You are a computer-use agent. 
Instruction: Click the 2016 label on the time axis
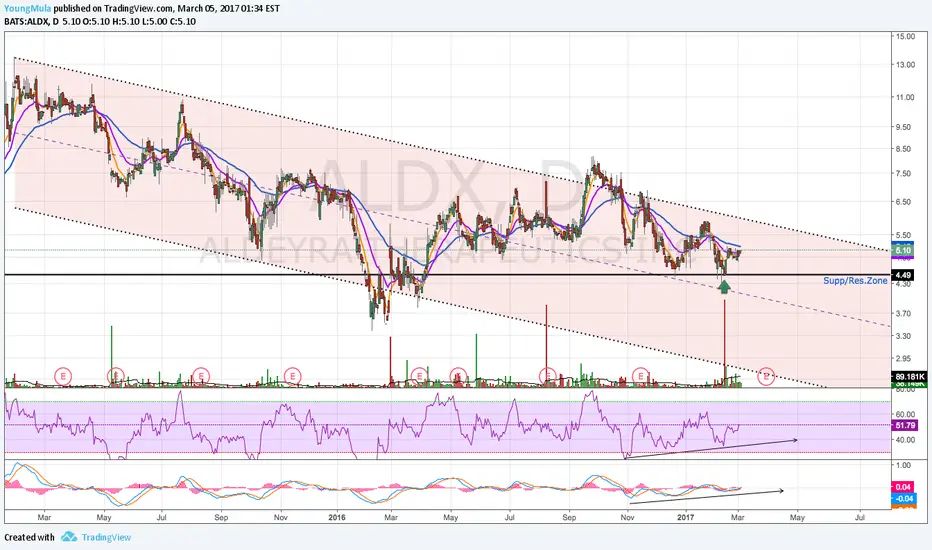(337, 517)
